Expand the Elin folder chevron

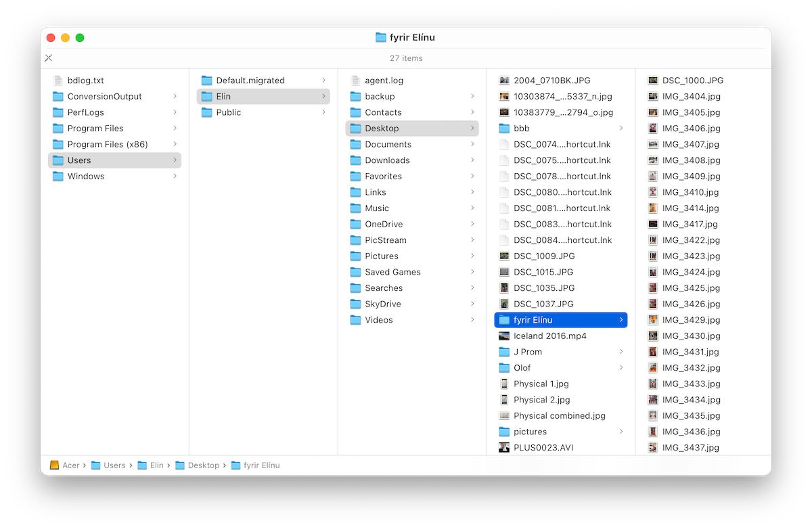(323, 96)
